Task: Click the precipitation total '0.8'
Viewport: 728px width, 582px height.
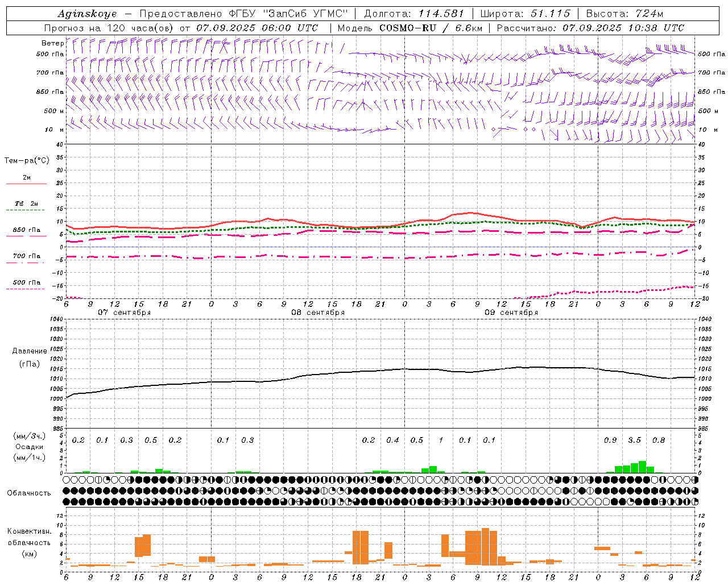Action: tap(659, 440)
